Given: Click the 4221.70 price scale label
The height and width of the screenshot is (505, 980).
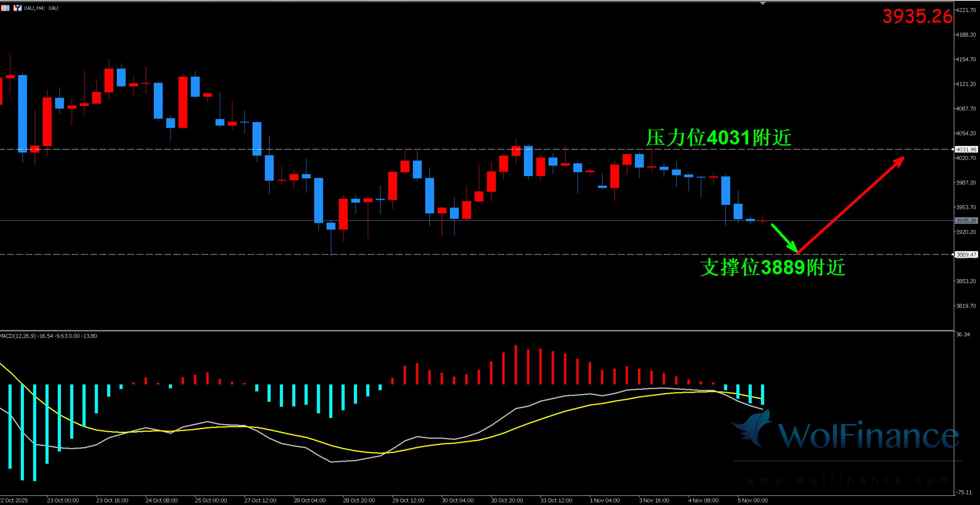Looking at the screenshot, I should [x=966, y=10].
